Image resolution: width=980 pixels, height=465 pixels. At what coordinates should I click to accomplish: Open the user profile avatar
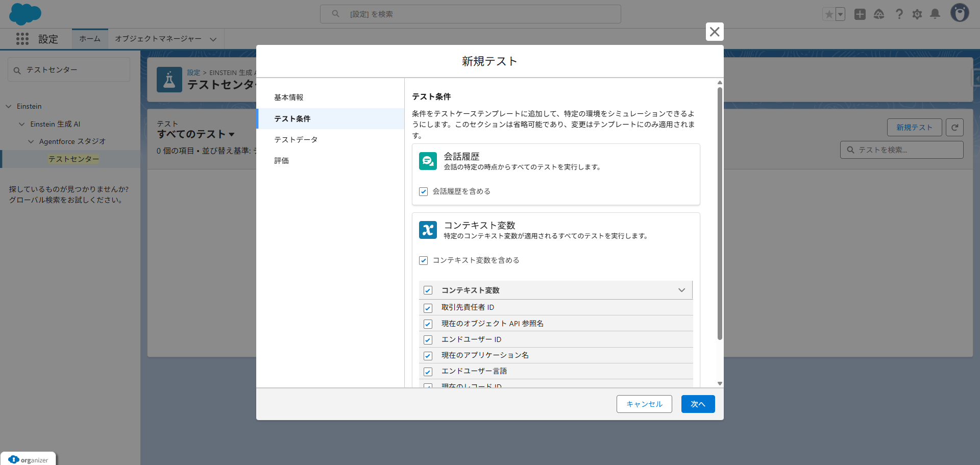pyautogui.click(x=960, y=13)
